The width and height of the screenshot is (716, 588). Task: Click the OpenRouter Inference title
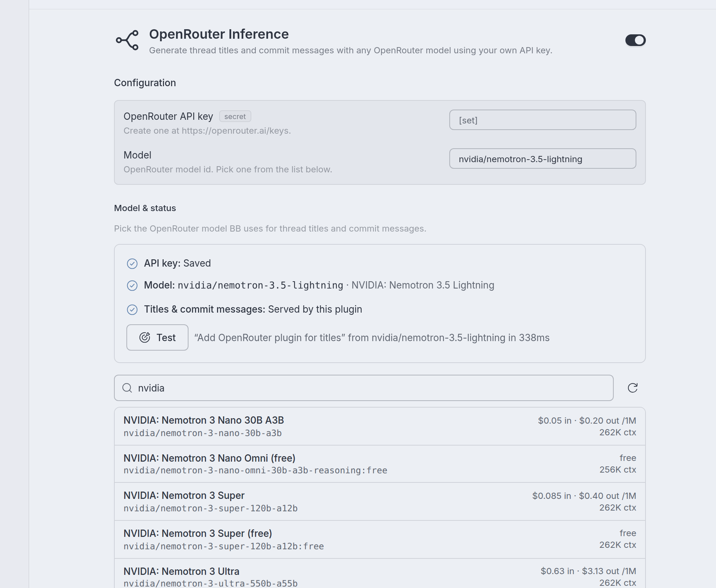[219, 34]
